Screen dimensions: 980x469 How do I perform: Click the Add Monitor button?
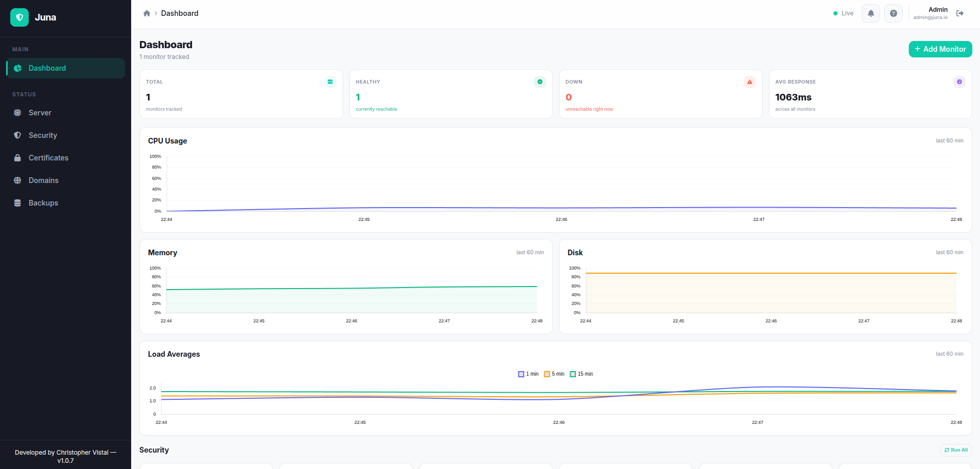click(941, 49)
